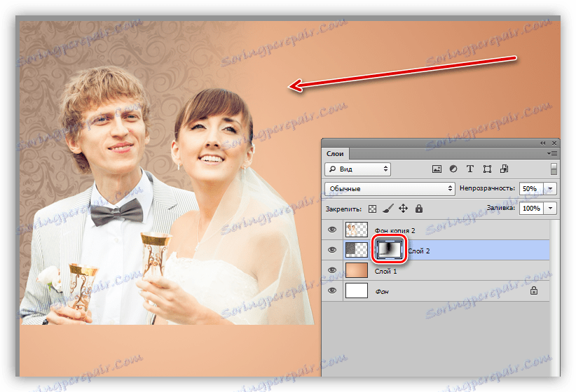Click the Закрепить label
The width and height of the screenshot is (576, 392).
click(343, 209)
